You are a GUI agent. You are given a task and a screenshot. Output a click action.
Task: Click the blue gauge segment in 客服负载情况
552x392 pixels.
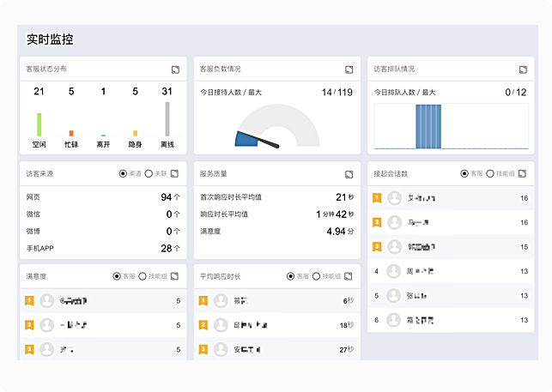[246, 139]
